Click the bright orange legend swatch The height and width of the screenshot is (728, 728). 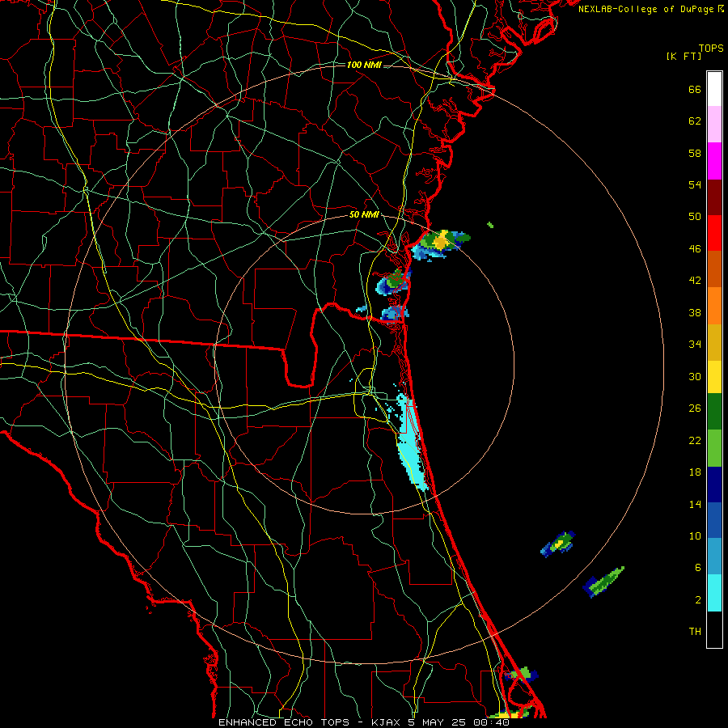tap(714, 306)
